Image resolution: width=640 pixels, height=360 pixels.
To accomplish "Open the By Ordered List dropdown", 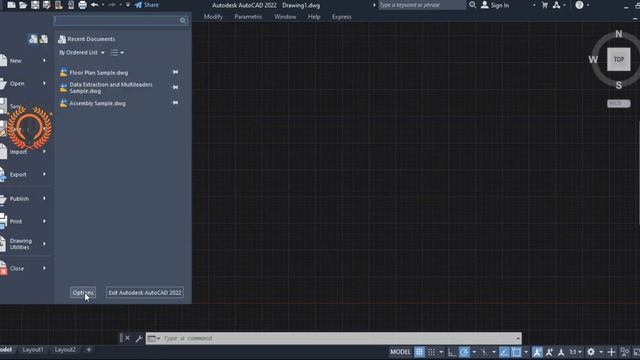I will [x=82, y=53].
